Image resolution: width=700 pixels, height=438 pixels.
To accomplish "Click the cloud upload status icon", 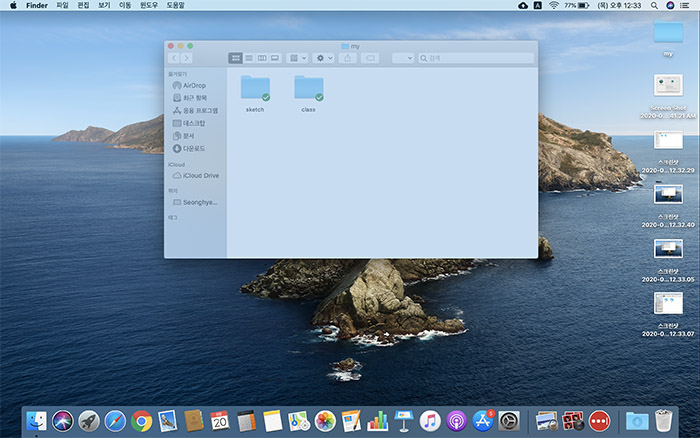I will (x=523, y=5).
